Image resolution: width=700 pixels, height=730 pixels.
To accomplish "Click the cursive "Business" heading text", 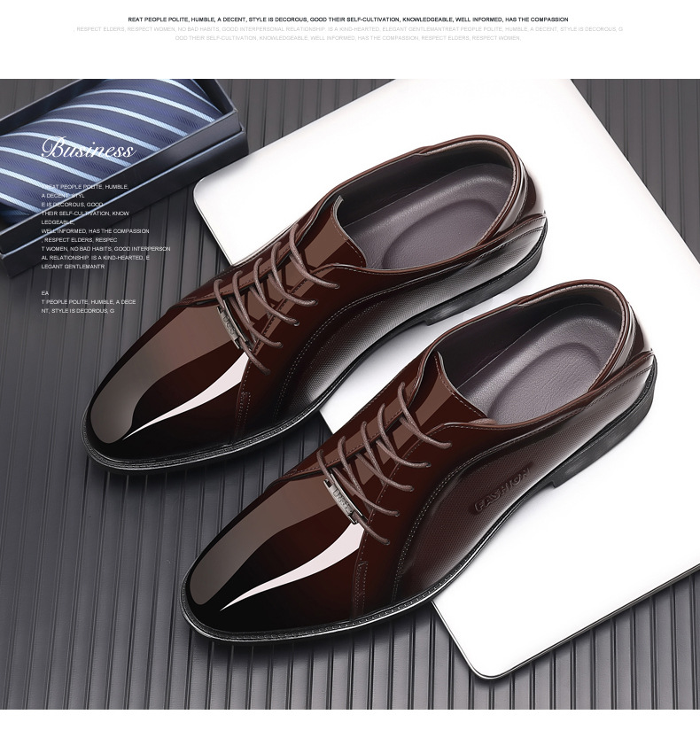I will pyautogui.click(x=87, y=149).
